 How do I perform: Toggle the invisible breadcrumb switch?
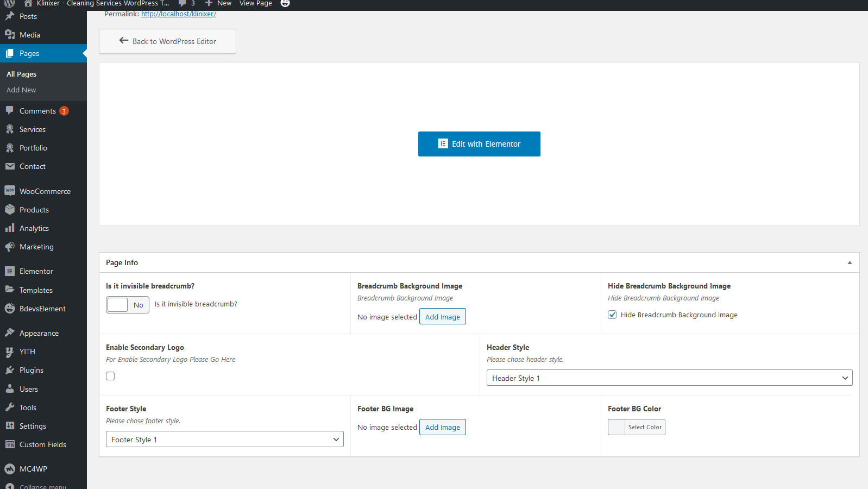(128, 305)
